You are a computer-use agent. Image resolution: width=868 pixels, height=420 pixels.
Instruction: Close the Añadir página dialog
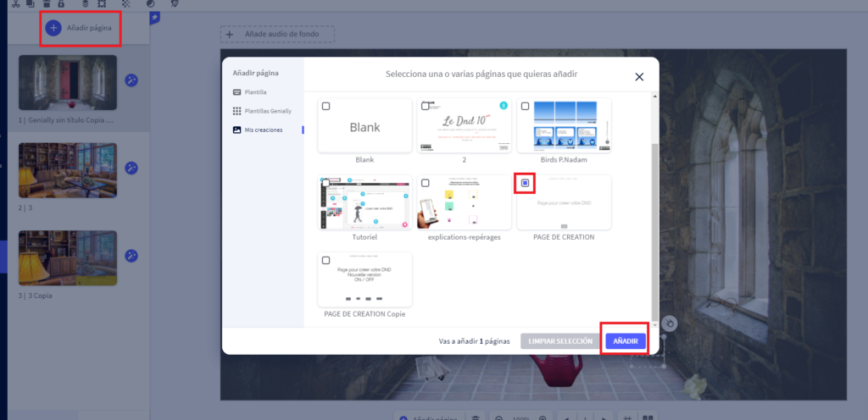click(639, 77)
